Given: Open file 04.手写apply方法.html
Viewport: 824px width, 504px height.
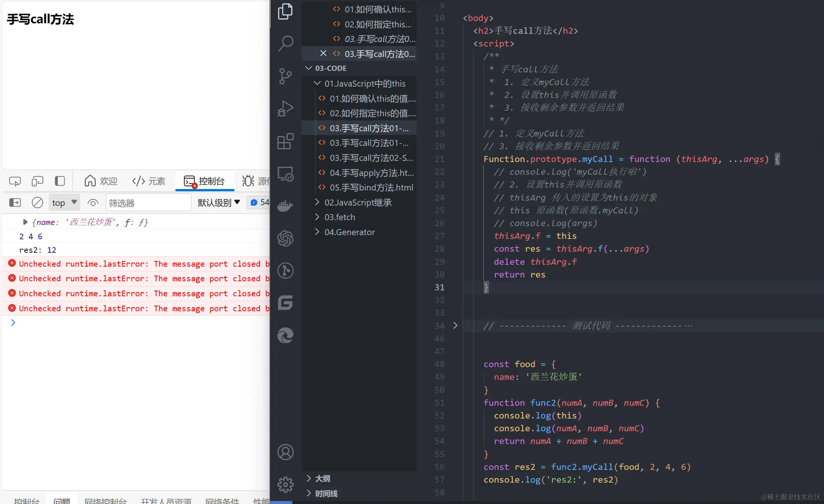Looking at the screenshot, I should (371, 173).
